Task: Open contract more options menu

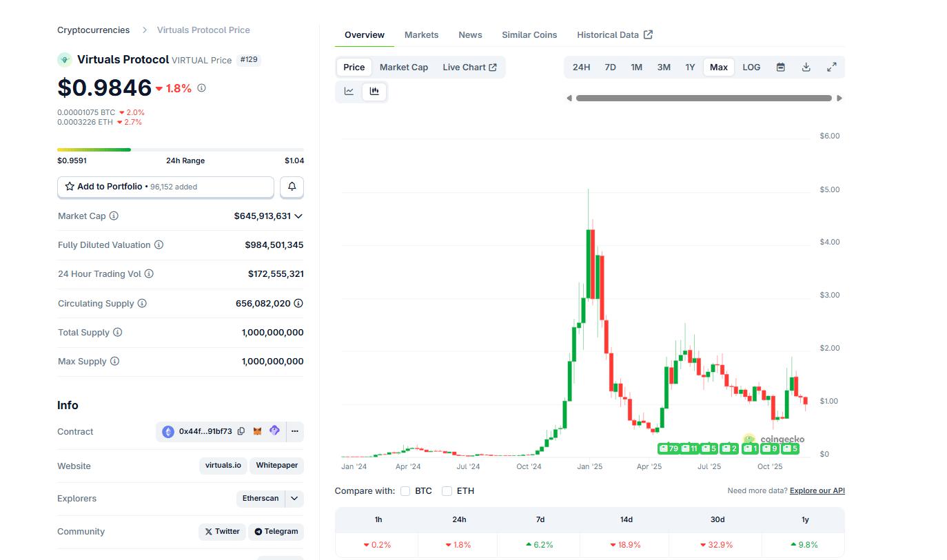Action: pyautogui.click(x=294, y=431)
